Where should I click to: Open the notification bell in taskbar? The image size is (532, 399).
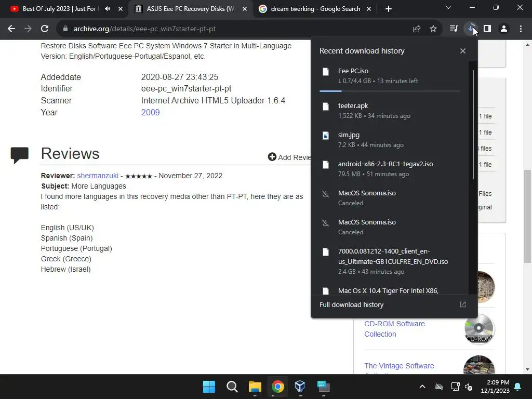point(518,387)
